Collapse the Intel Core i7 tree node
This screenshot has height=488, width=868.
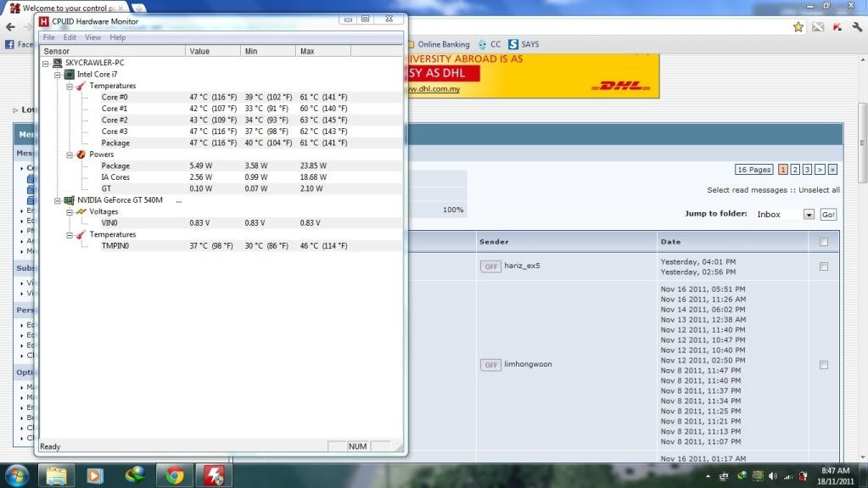(58, 75)
